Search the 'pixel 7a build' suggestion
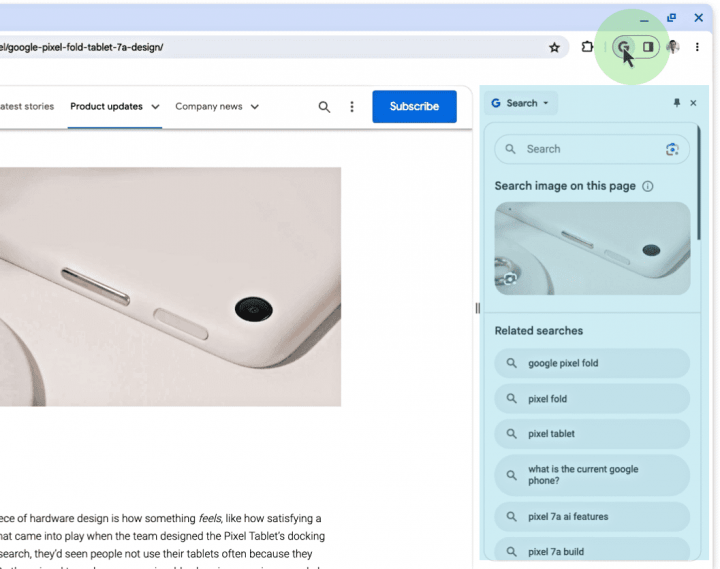The width and height of the screenshot is (720, 569). pyautogui.click(x=592, y=550)
